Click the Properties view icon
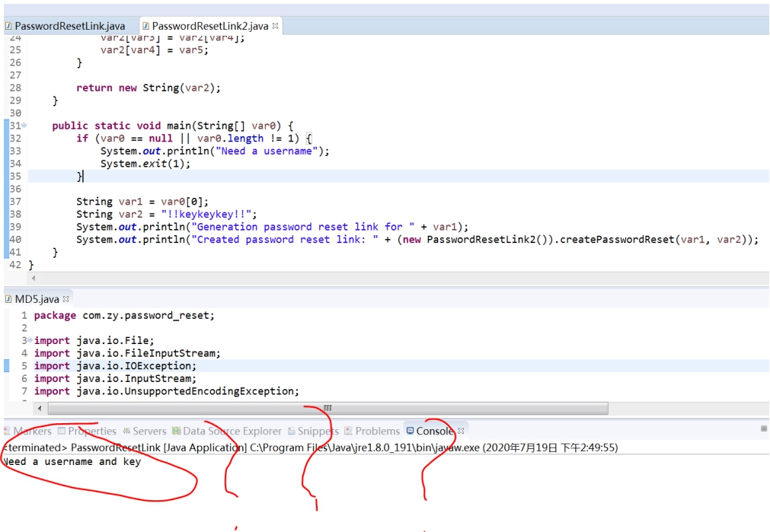 62,431
